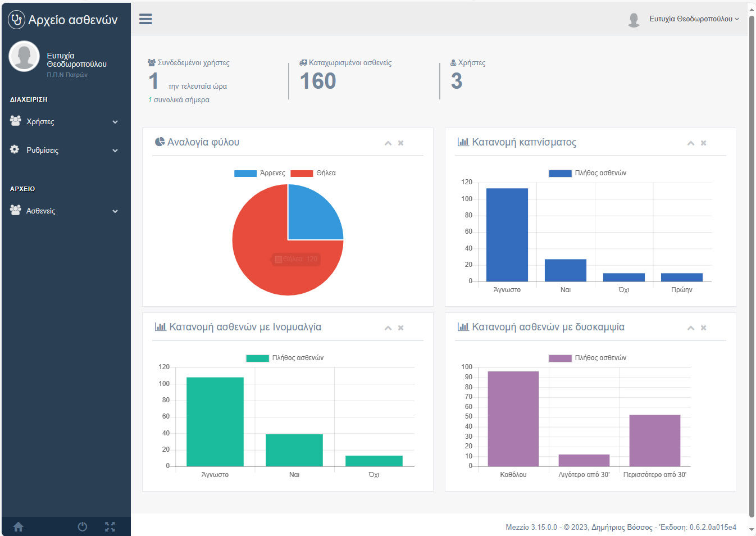Close the Κατανομή ασθενών με δυσκαμψία panel

click(x=703, y=328)
